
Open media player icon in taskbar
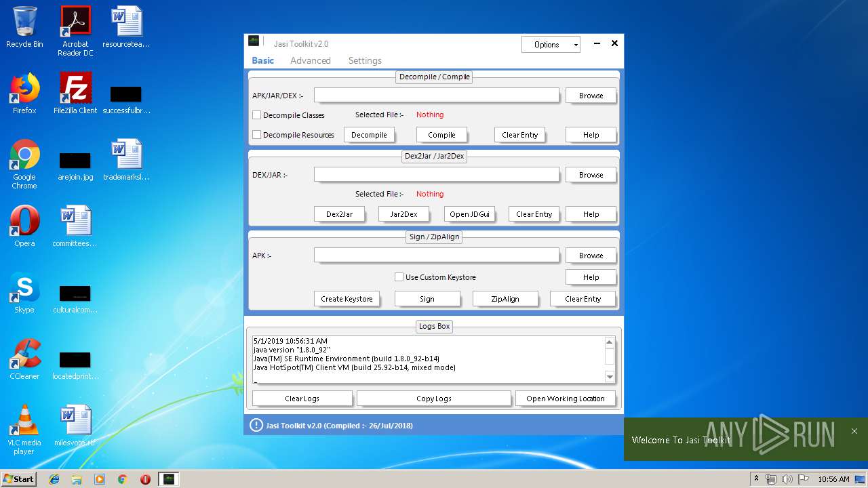(100, 479)
